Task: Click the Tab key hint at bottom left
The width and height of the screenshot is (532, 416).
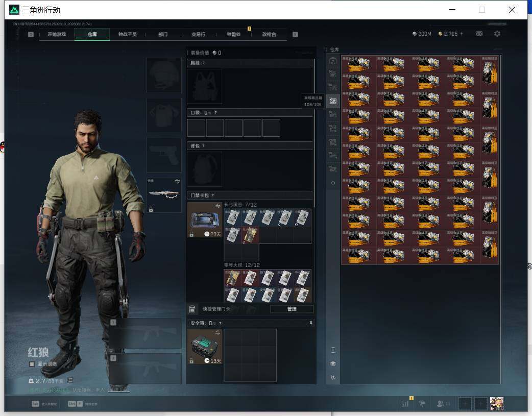Action: click(x=35, y=404)
